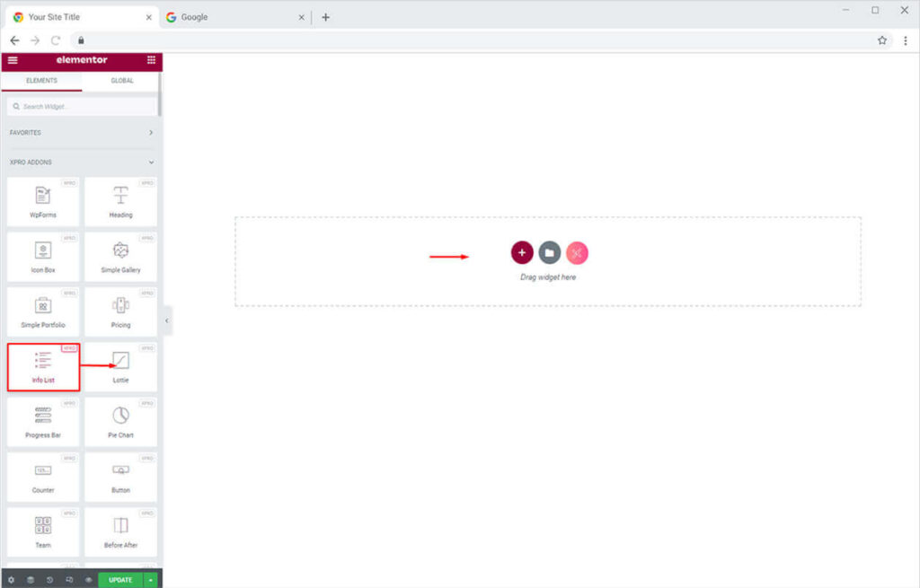Open the Elementor hamburger menu
Viewport: 920px width, 588px height.
pos(13,60)
